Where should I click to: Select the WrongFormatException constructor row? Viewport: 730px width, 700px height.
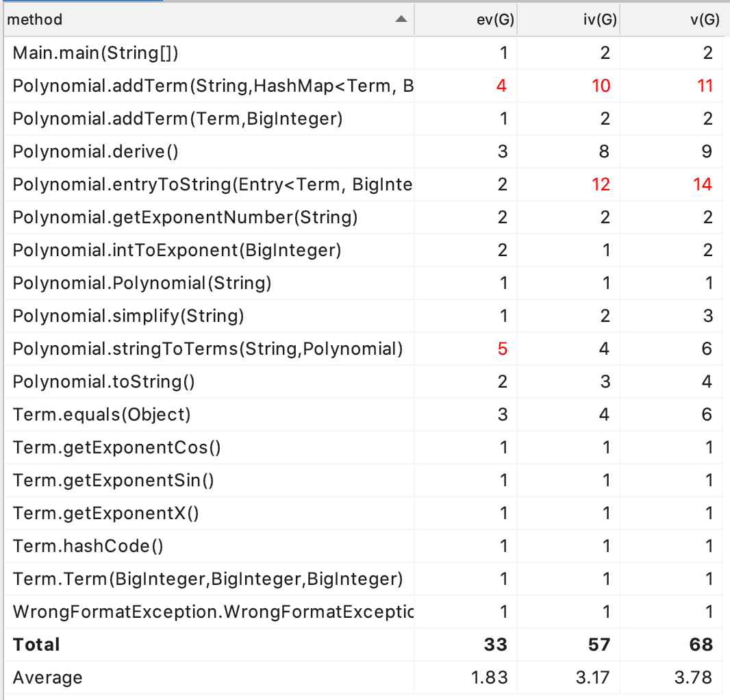[x=363, y=612]
